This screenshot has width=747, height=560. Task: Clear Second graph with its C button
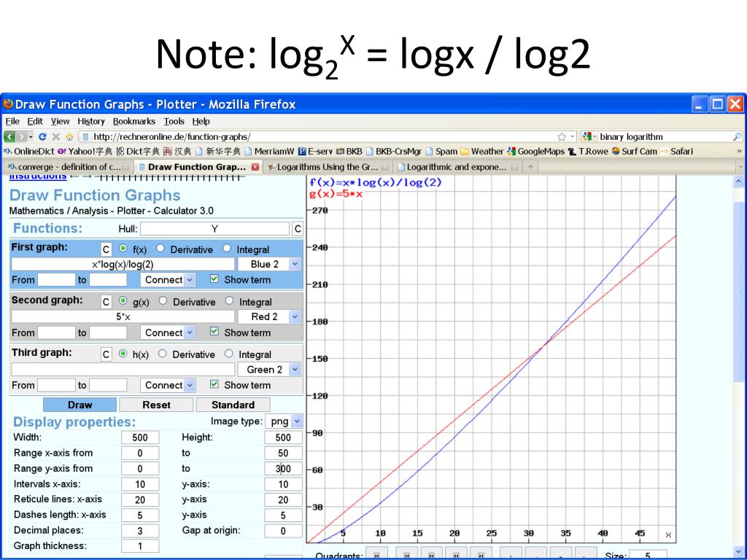(x=106, y=302)
